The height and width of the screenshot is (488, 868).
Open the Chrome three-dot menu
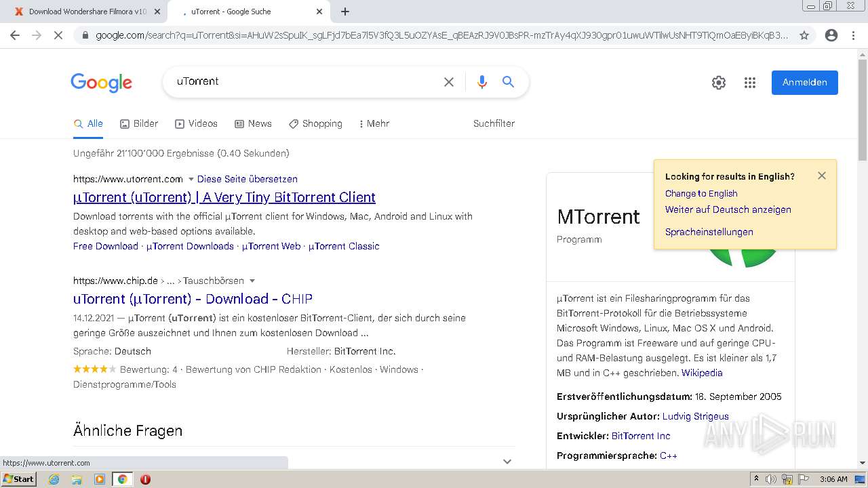coord(853,35)
